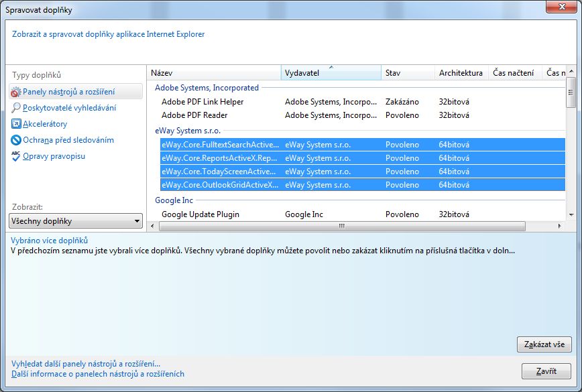582x392 pixels.
Task: Open the Zobrazit dropdown showing Všechny doplňky
Action: 76,221
